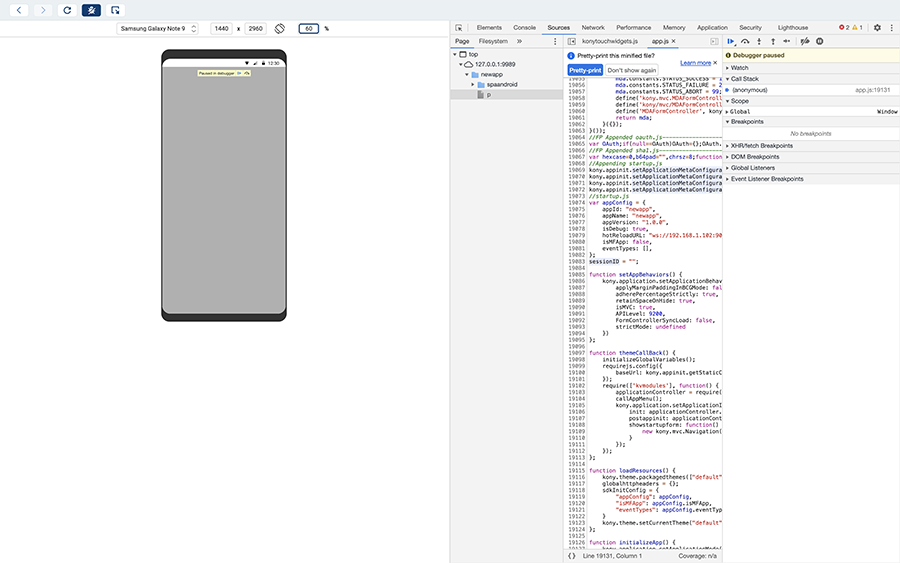This screenshot has width=900, height=563.
Task: Resume script execution in debugger
Action: coord(731,41)
